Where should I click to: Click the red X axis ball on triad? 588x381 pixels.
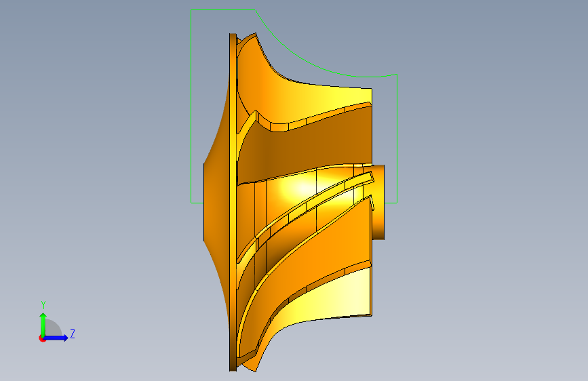(x=42, y=339)
